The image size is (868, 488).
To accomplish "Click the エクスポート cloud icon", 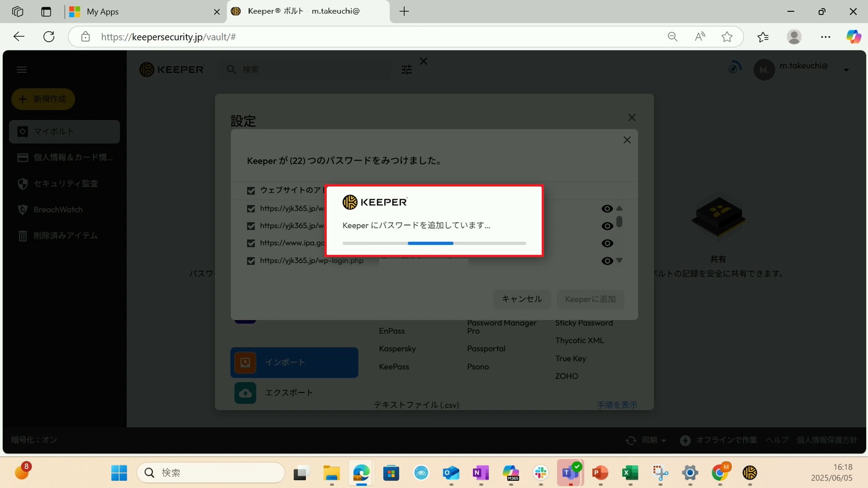I will tap(245, 393).
